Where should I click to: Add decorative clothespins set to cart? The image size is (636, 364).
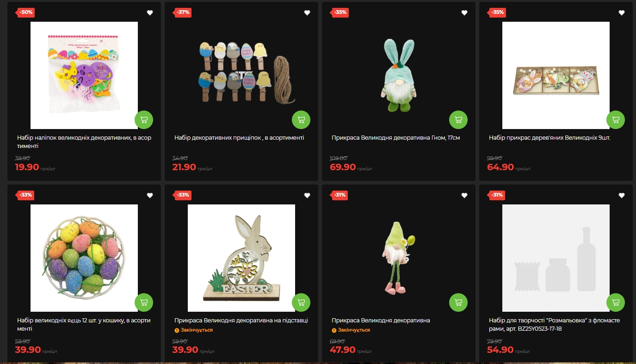coord(301,120)
